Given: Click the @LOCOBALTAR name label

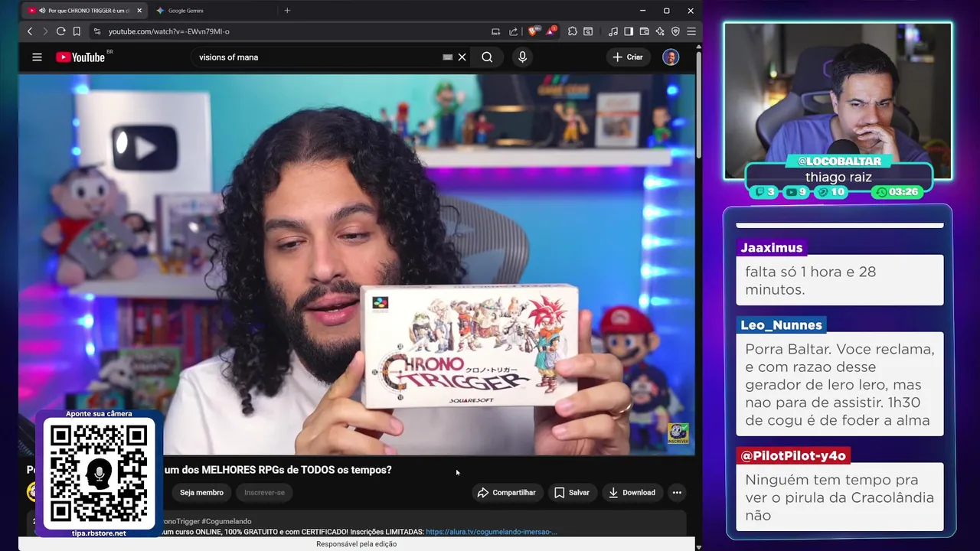Looking at the screenshot, I should (x=839, y=161).
